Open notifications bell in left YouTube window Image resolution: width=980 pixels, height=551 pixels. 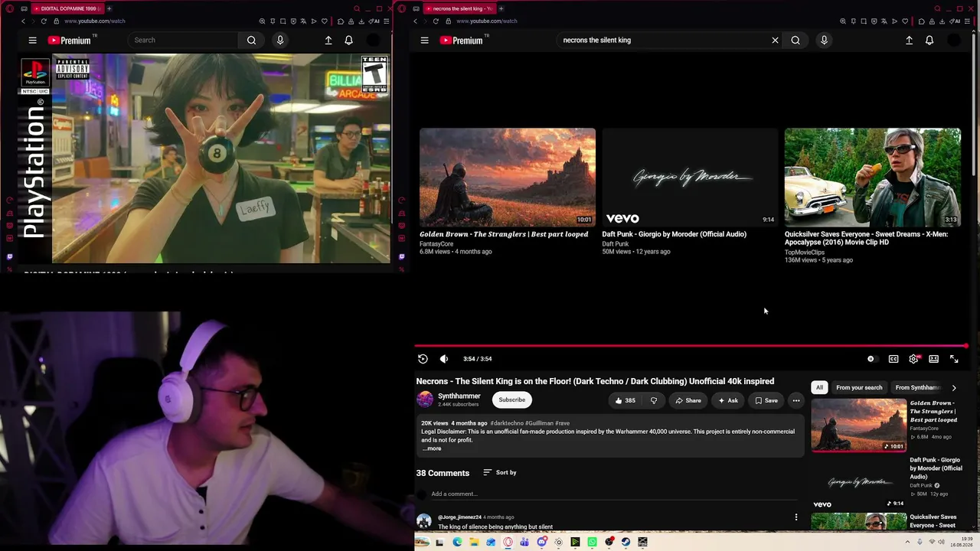point(349,41)
